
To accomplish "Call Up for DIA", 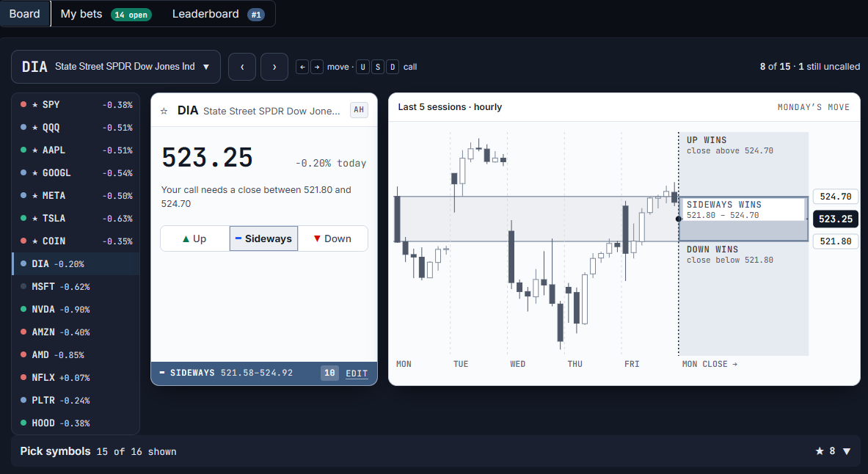I will pyautogui.click(x=195, y=238).
